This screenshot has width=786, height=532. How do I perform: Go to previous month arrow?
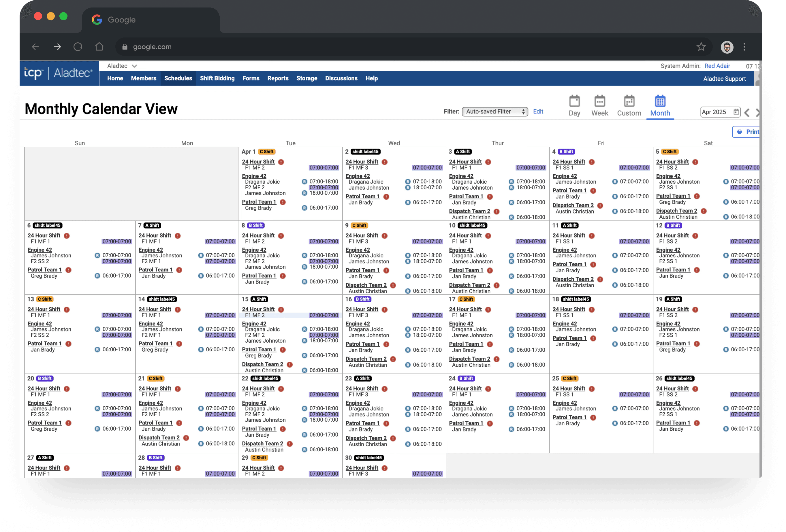pyautogui.click(x=747, y=113)
